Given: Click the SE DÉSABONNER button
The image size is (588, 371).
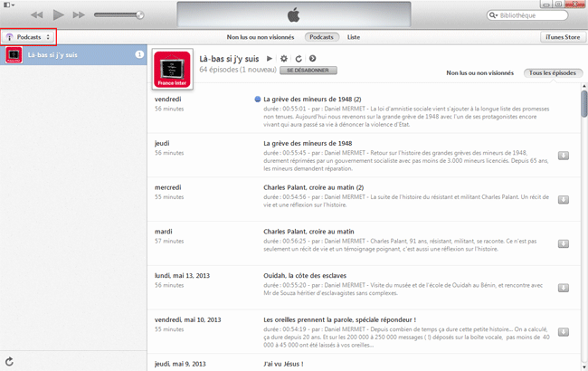Looking at the screenshot, I should point(308,71).
